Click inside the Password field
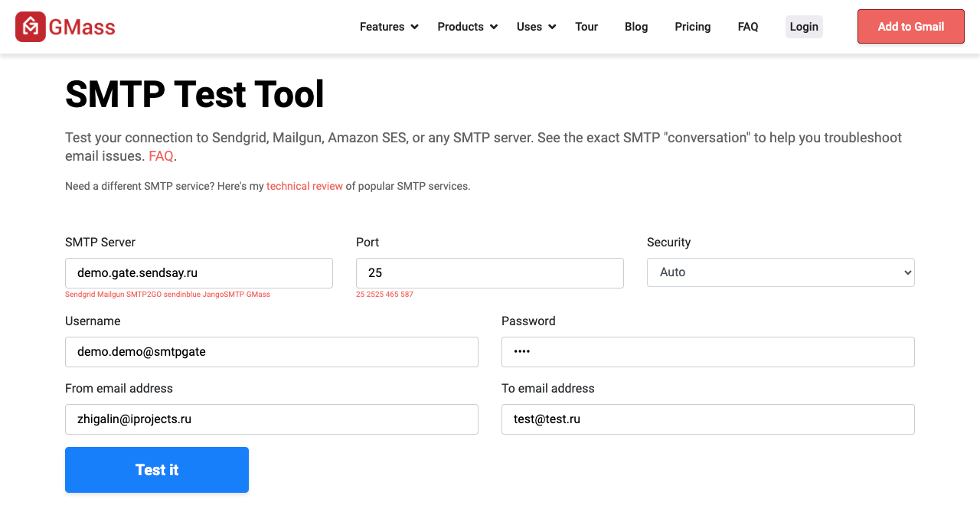 pos(707,352)
